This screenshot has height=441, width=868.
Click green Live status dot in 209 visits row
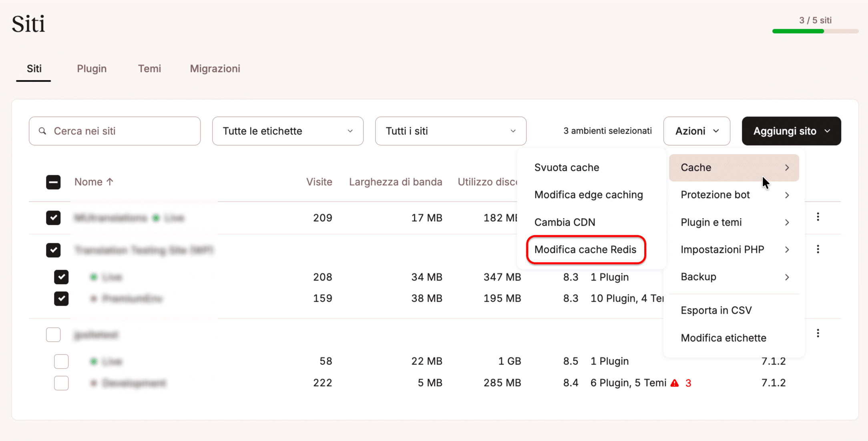pyautogui.click(x=156, y=218)
